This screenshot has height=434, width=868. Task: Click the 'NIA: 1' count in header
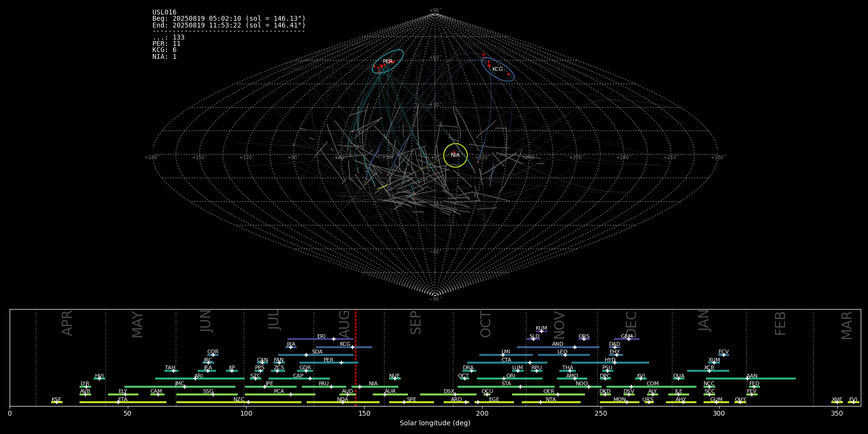164,56
